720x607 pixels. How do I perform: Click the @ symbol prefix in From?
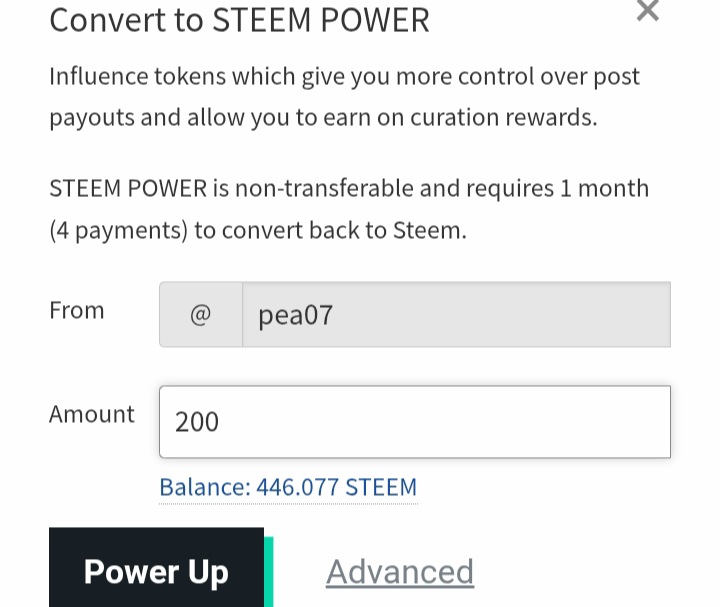(x=201, y=315)
